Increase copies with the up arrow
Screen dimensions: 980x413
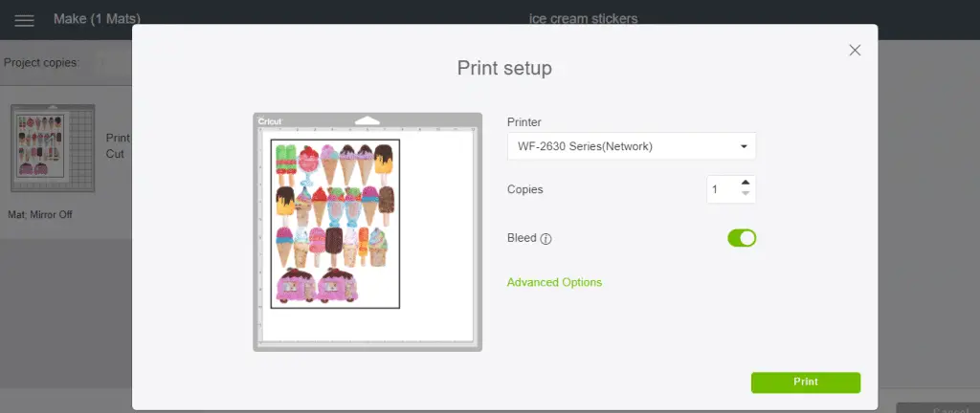746,182
